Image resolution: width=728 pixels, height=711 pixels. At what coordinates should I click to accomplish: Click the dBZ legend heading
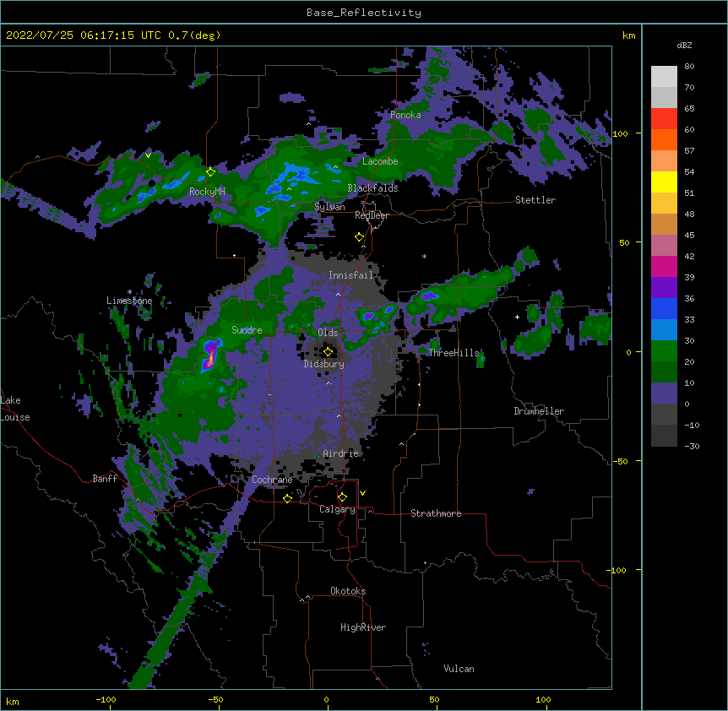[x=684, y=45]
